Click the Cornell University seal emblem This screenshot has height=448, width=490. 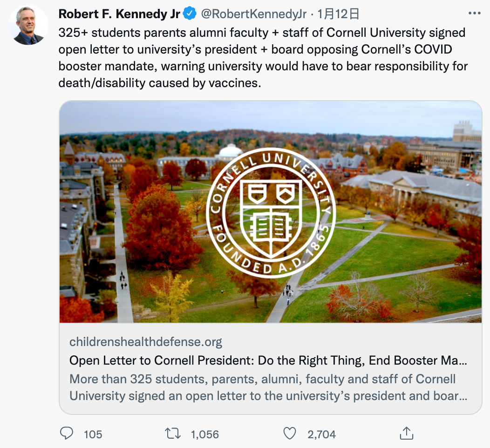pyautogui.click(x=270, y=212)
